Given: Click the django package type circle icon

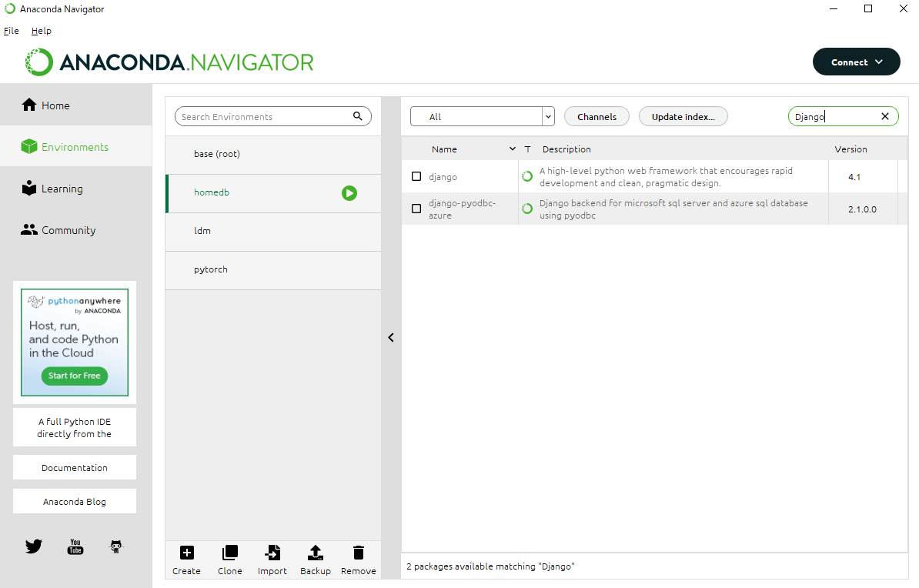Looking at the screenshot, I should tap(527, 176).
